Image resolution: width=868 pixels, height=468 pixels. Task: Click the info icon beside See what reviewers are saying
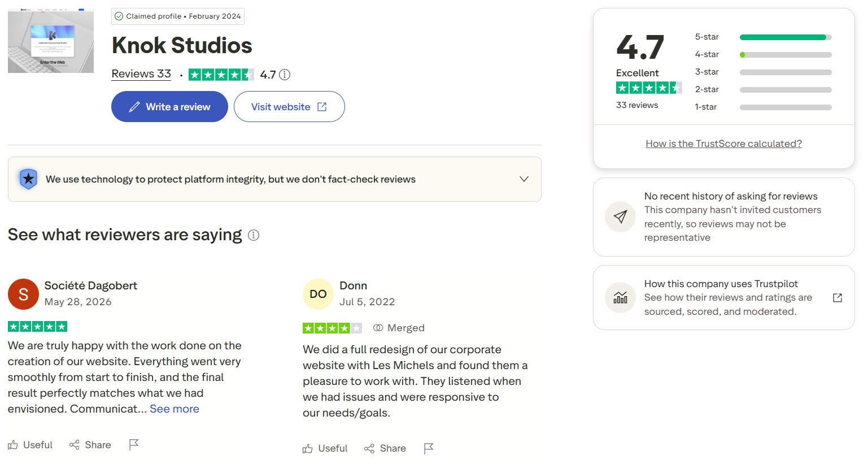pyautogui.click(x=254, y=235)
